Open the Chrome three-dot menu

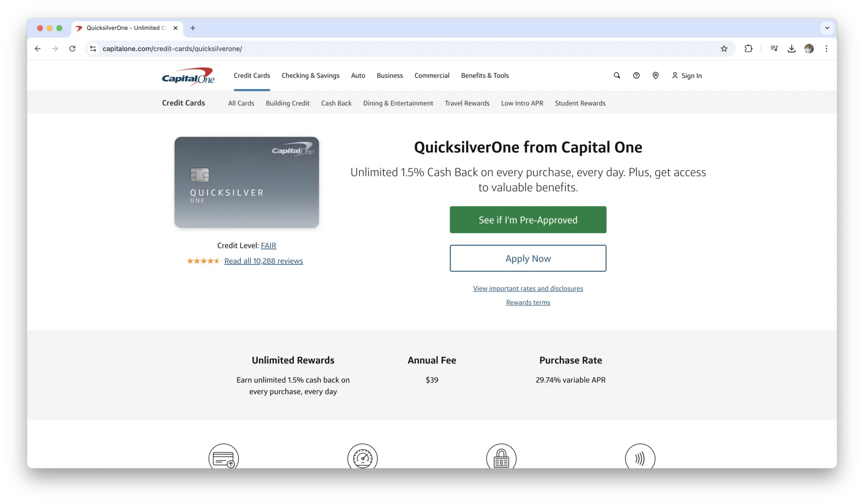click(827, 49)
